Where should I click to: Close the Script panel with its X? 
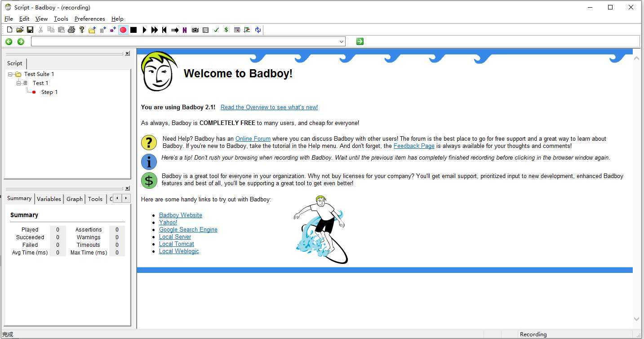click(x=127, y=54)
